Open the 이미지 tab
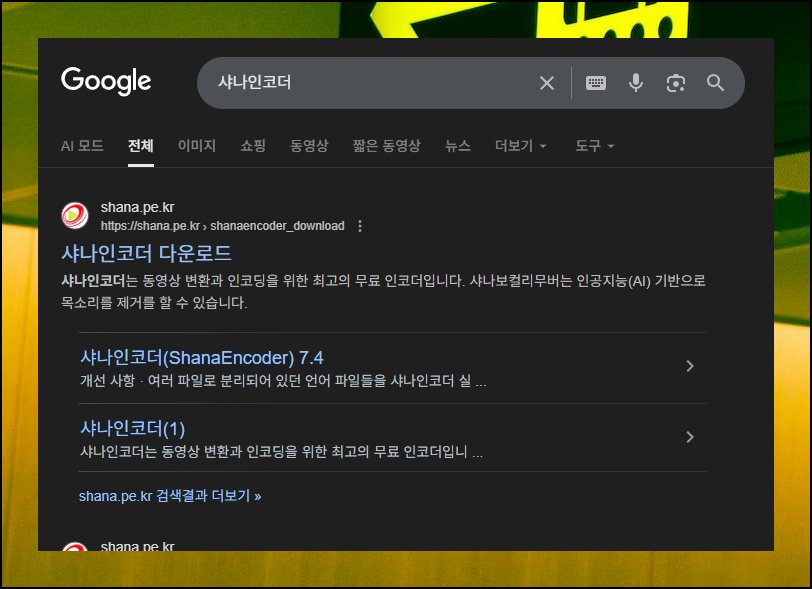Screen dimensions: 812x589 [197, 146]
